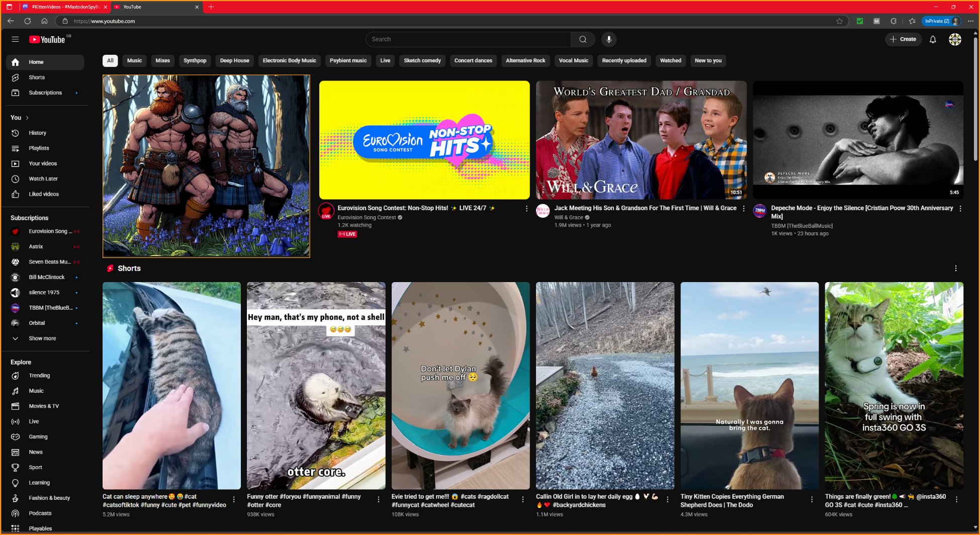The image size is (980, 535).
Task: Open Bill McClintock subscription channel
Action: (45, 278)
